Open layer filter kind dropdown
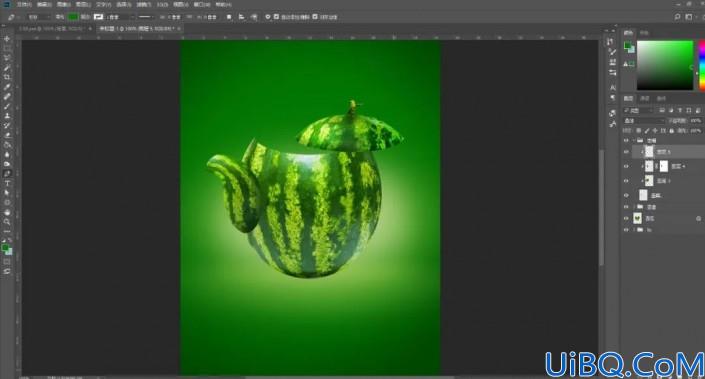Image resolution: width=705 pixels, height=379 pixels. point(638,110)
